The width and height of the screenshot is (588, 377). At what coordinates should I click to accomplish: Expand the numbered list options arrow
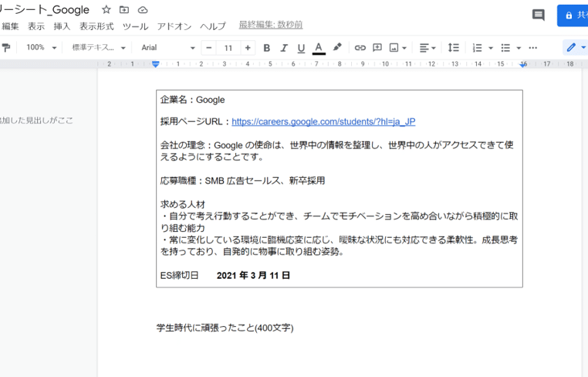pos(491,48)
